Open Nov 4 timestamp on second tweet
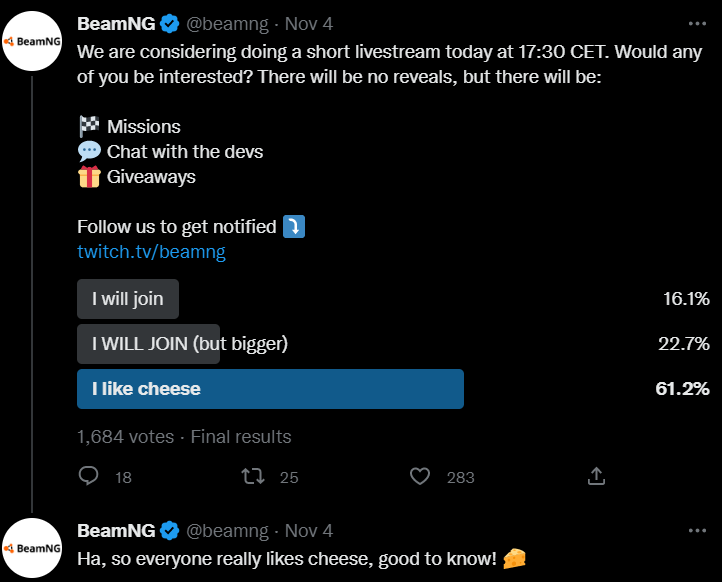 point(309,531)
